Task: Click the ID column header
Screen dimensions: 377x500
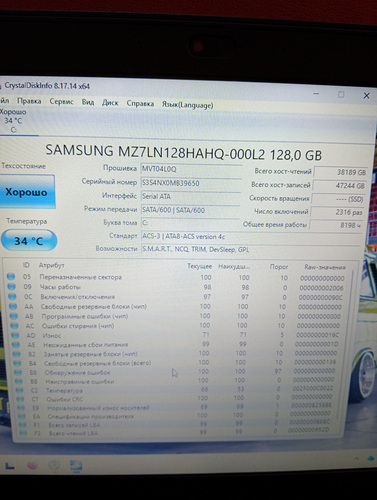Action: pos(26,265)
